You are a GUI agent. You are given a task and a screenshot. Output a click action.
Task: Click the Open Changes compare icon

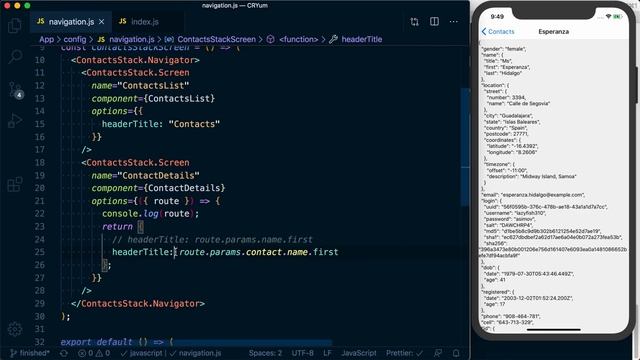pos(414,22)
